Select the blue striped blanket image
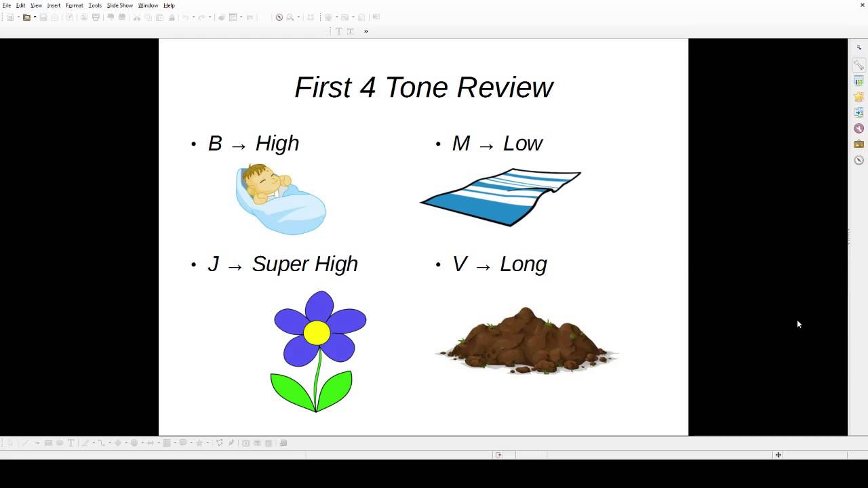The height and width of the screenshot is (488, 868). click(500, 197)
